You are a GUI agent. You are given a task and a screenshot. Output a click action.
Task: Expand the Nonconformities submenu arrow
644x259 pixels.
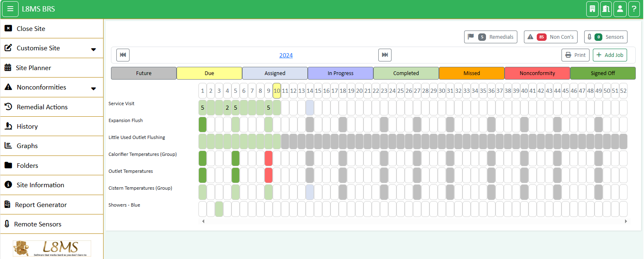pos(94,89)
